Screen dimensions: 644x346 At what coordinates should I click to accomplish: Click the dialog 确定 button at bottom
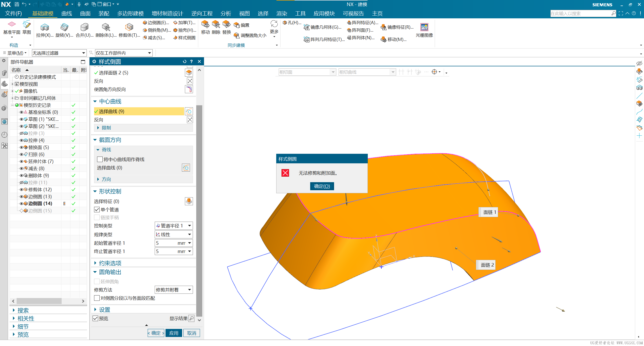(x=156, y=333)
